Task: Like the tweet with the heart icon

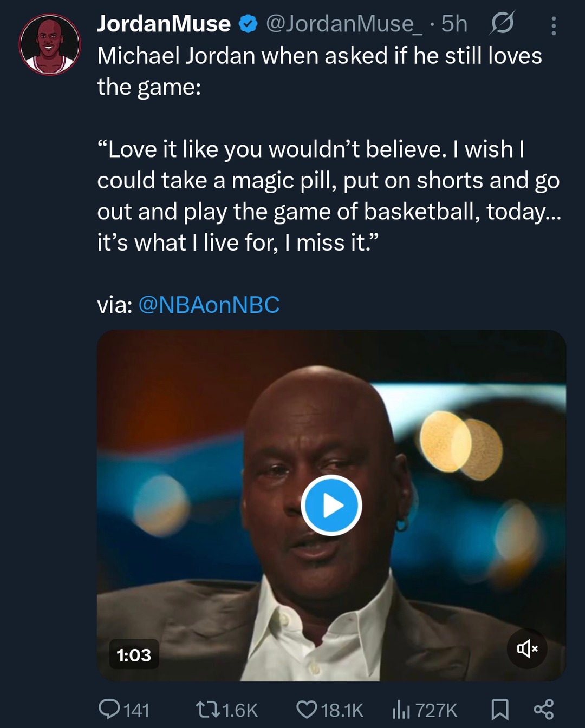Action: [307, 710]
